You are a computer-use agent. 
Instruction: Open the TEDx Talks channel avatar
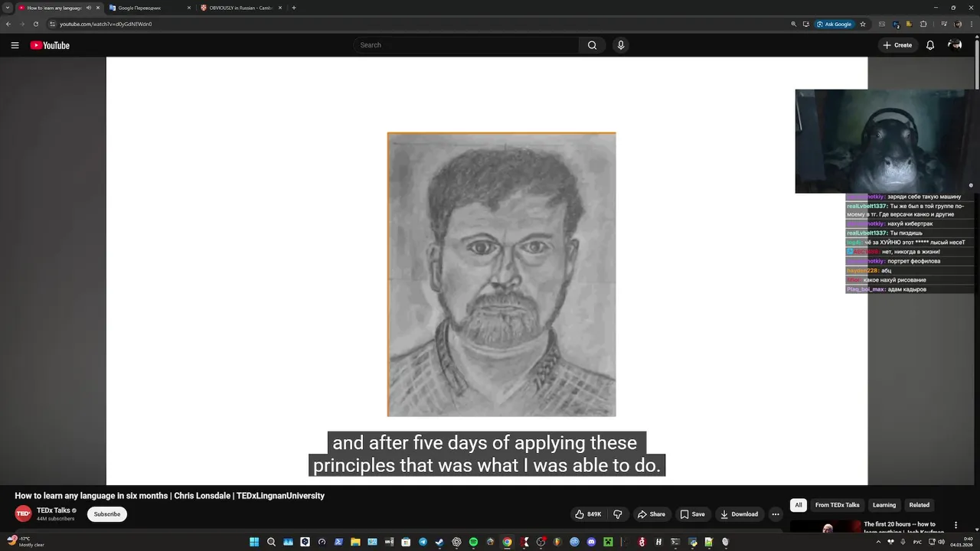coord(23,514)
